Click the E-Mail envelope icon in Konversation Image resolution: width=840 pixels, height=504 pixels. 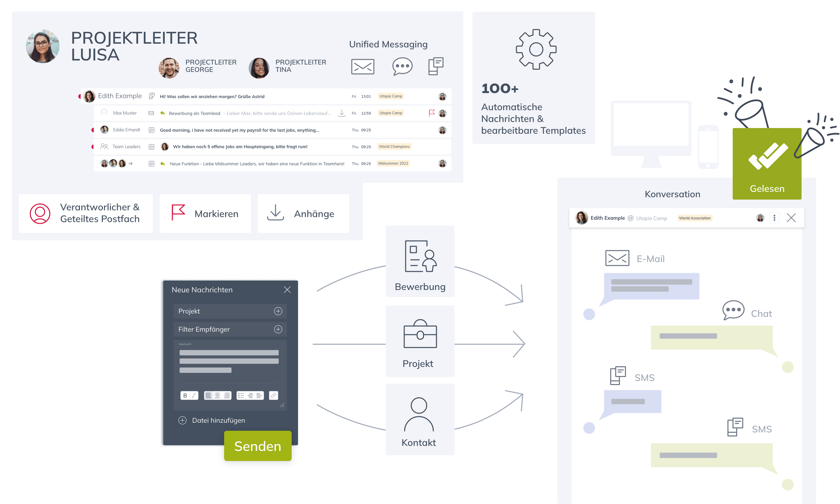(617, 258)
